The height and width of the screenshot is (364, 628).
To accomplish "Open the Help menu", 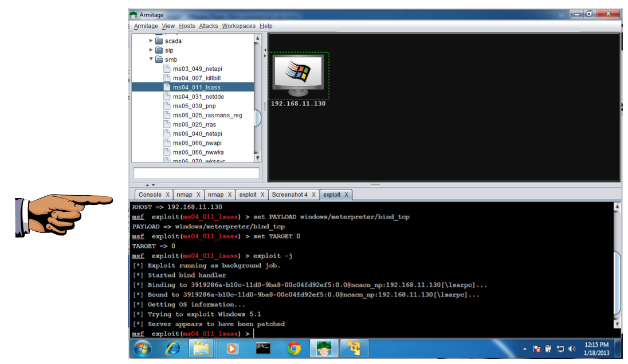I will [x=266, y=26].
